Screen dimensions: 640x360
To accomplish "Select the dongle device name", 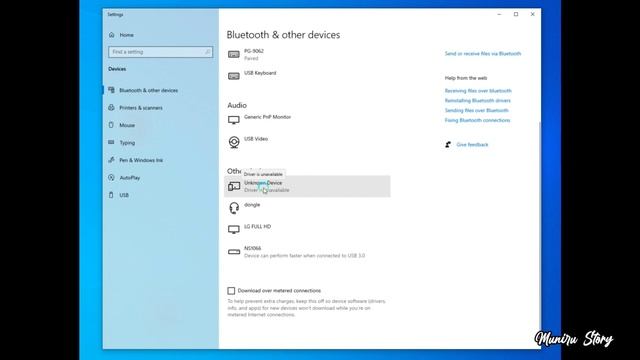I will pos(252,205).
